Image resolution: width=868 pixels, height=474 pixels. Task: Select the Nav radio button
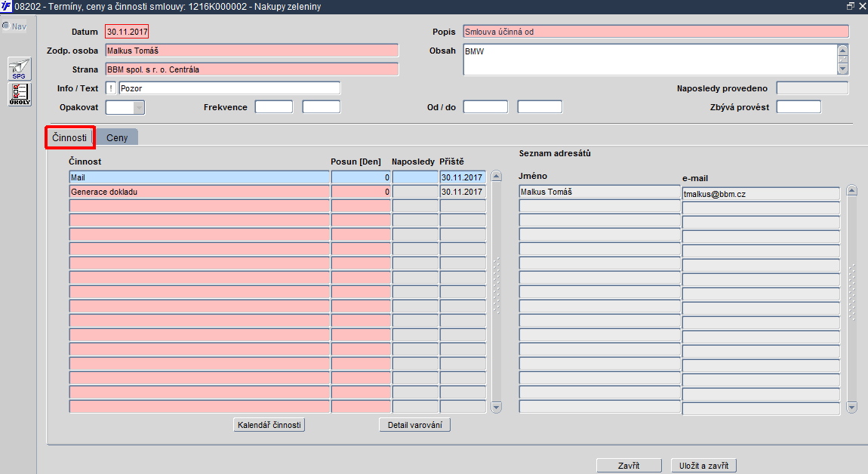[6, 26]
